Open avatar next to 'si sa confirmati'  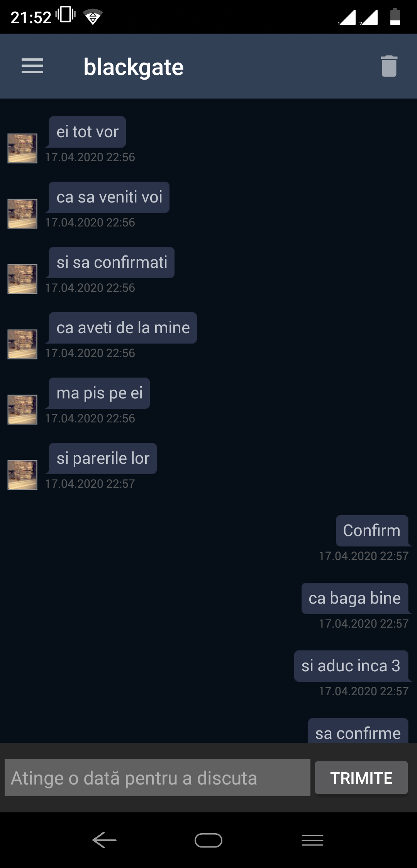(x=22, y=279)
